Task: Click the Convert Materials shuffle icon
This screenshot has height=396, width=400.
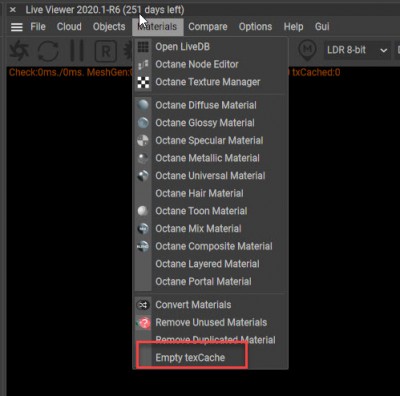Action: coord(143,305)
